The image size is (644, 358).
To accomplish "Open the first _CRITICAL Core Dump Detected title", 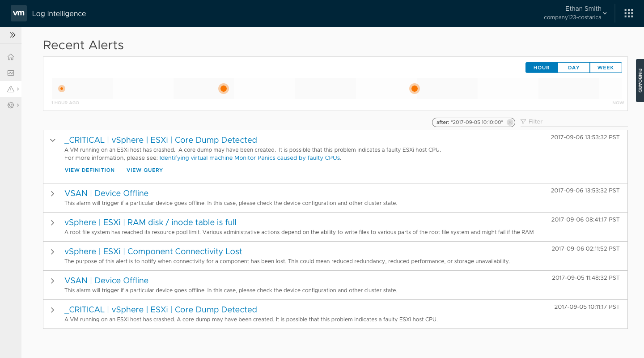I will pyautogui.click(x=161, y=140).
